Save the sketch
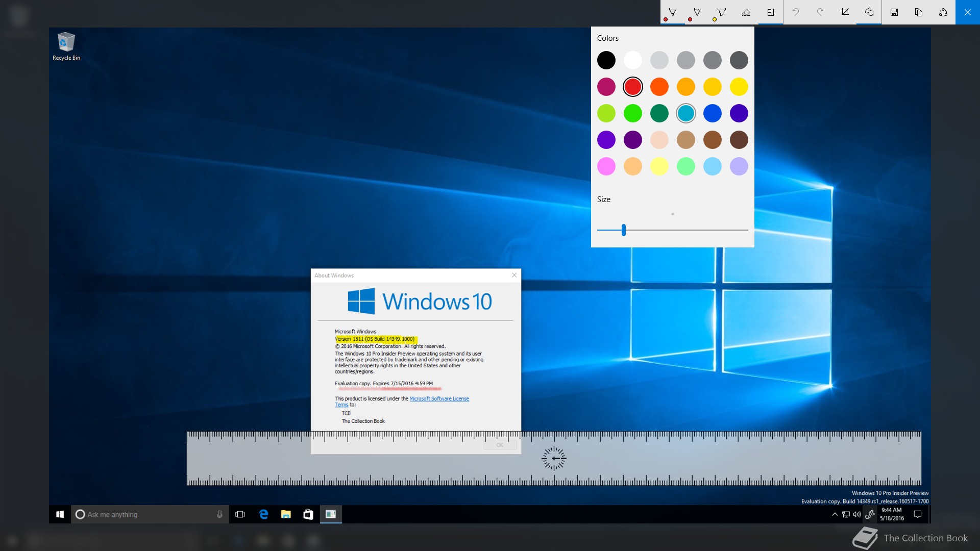Viewport: 980px width, 551px height. (x=894, y=12)
